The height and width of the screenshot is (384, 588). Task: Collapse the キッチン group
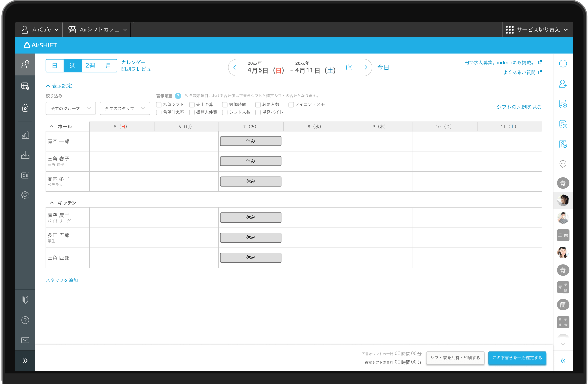point(52,203)
